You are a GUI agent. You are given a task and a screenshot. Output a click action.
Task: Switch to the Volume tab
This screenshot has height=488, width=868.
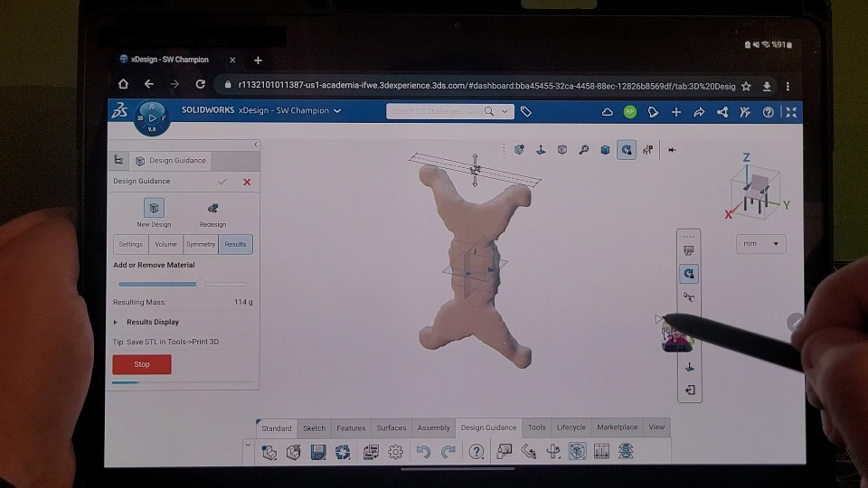coord(165,244)
